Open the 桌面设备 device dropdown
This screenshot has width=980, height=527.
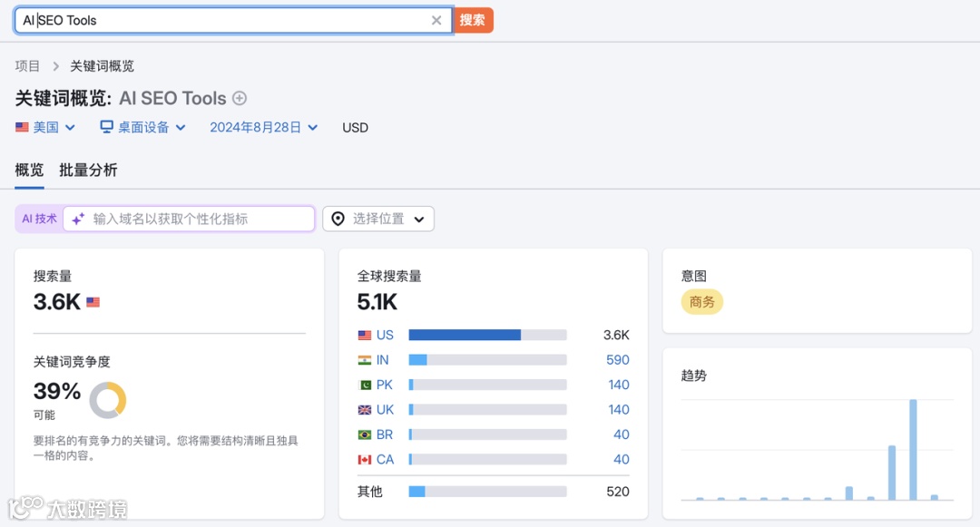[143, 127]
